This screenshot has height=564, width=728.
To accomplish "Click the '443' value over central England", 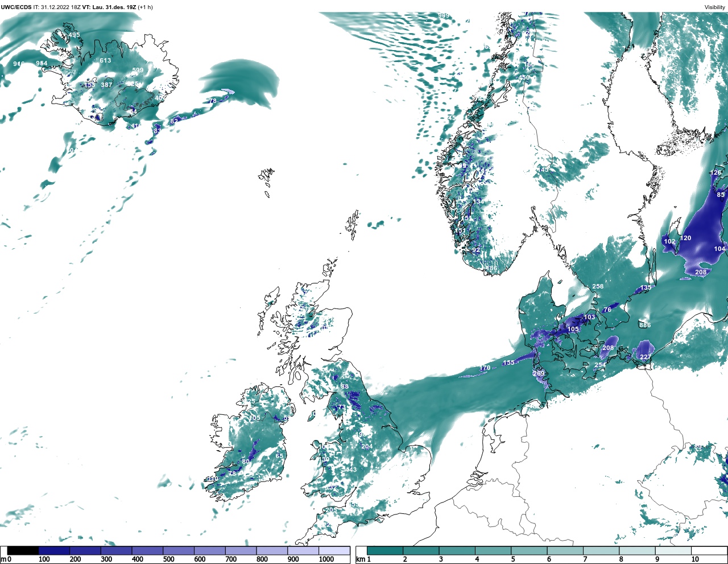I will pyautogui.click(x=351, y=470).
